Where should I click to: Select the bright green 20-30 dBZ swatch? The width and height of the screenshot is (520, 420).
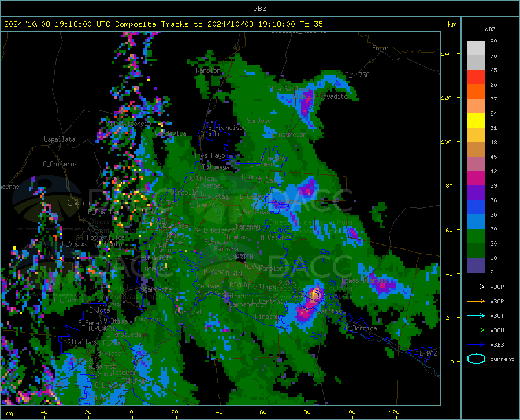click(476, 236)
